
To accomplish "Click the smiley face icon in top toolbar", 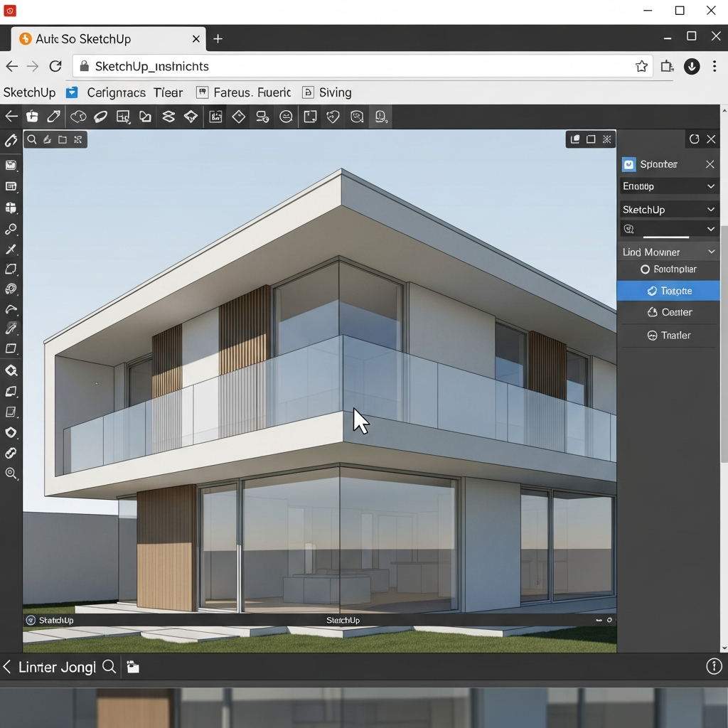I will tap(286, 117).
